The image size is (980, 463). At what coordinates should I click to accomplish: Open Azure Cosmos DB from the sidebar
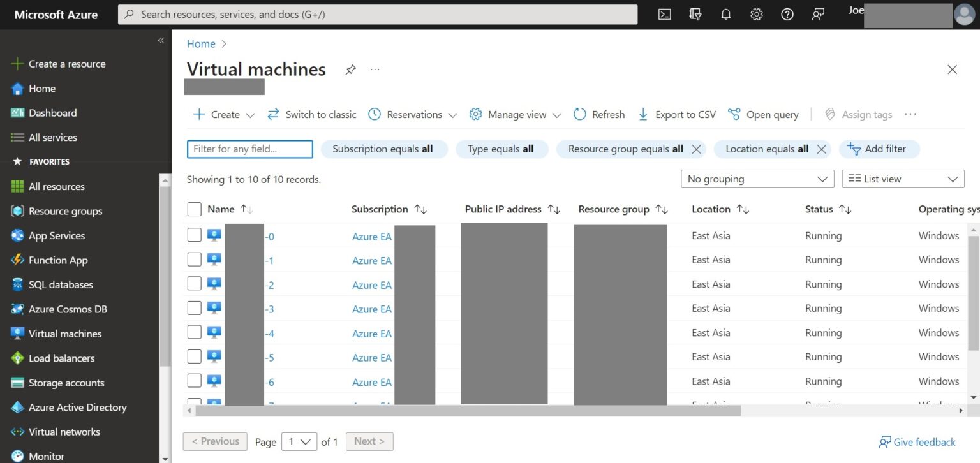[x=66, y=309]
